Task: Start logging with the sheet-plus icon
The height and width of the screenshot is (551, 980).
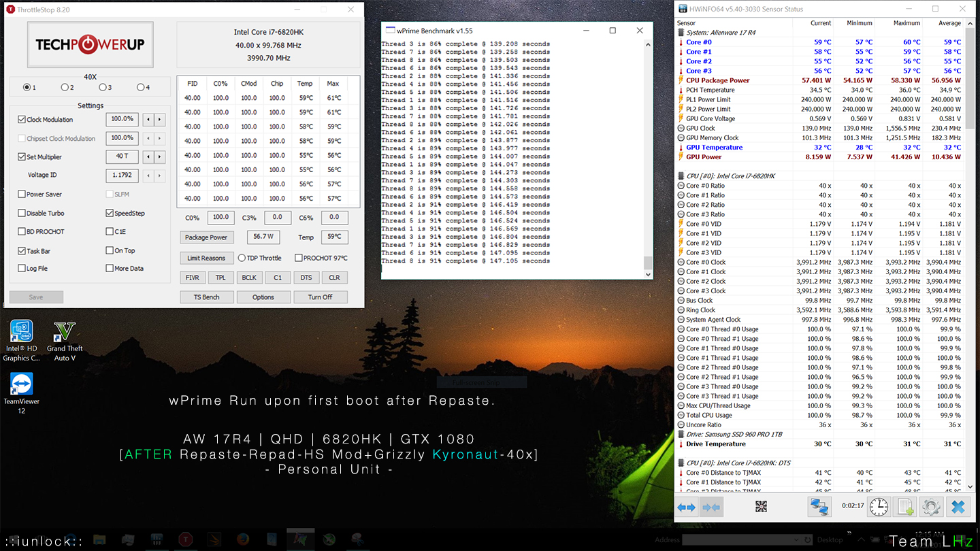Action: coord(905,507)
